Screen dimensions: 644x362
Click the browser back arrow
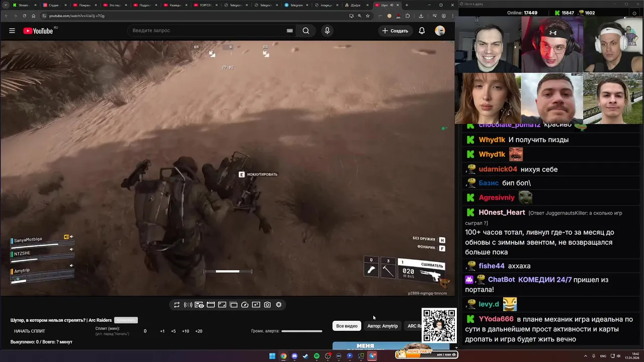(6, 16)
